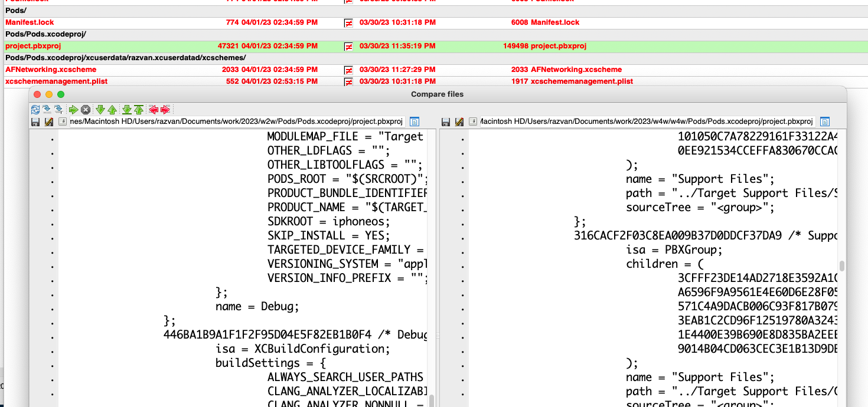Jump to the previous difference (green up arrow)
Viewport: 868px width, 407px height.
click(112, 109)
